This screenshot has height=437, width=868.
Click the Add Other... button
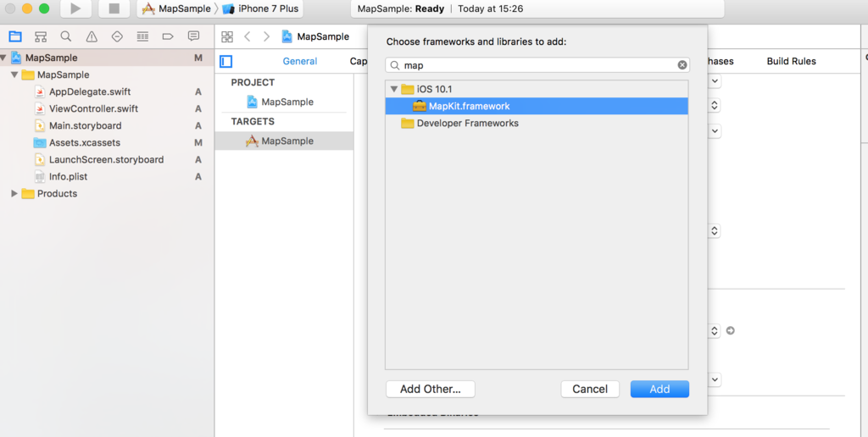[430, 389]
